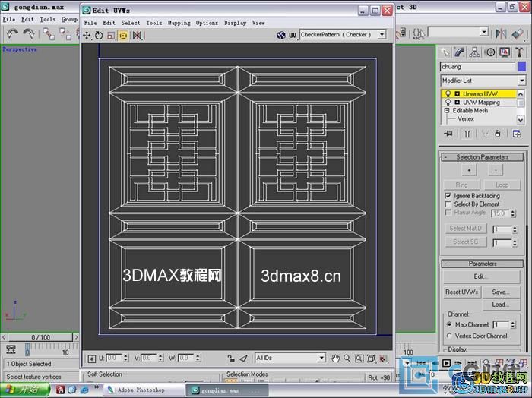Viewport: 532px width, 398px height.
Task: Click the Undo arrow in main toolbar
Action: tap(13, 33)
